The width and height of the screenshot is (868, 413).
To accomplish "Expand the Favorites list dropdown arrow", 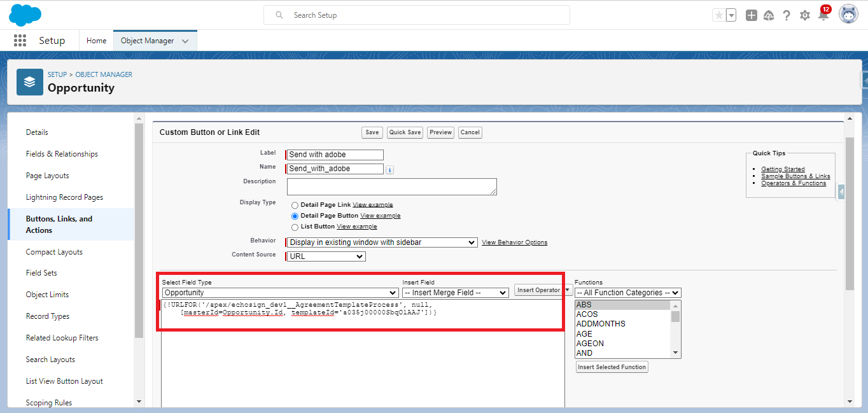I will (x=731, y=15).
